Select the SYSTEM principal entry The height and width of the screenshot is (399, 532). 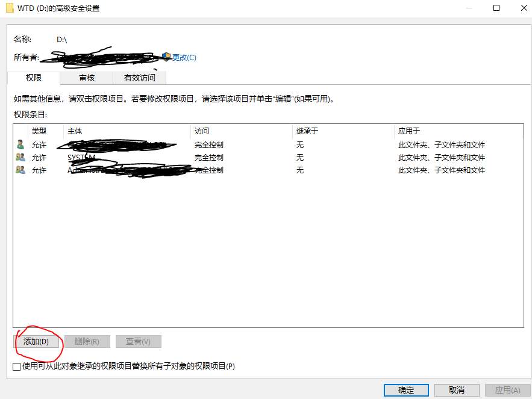[81, 157]
